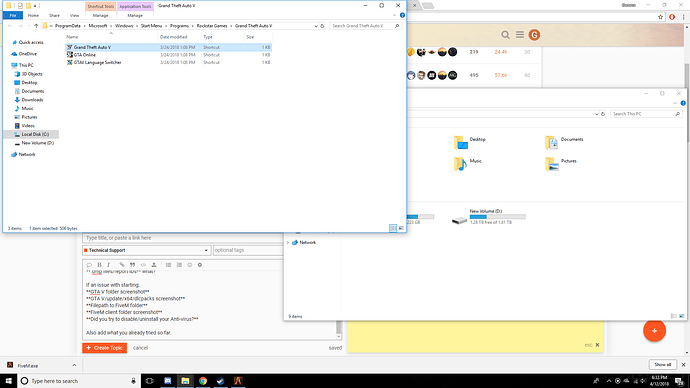Expand address bar path history dropdown
The image size is (690, 388).
(316, 26)
